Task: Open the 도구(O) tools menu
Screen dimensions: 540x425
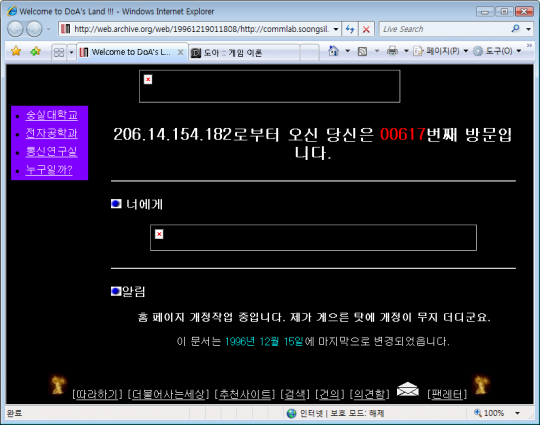Action: tap(497, 51)
